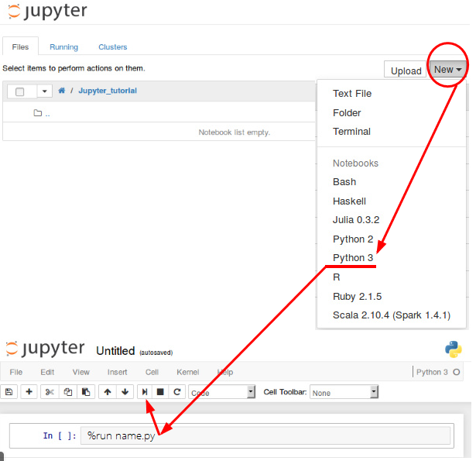
Task: Click into the %run name.py code cell
Action: click(x=265, y=435)
